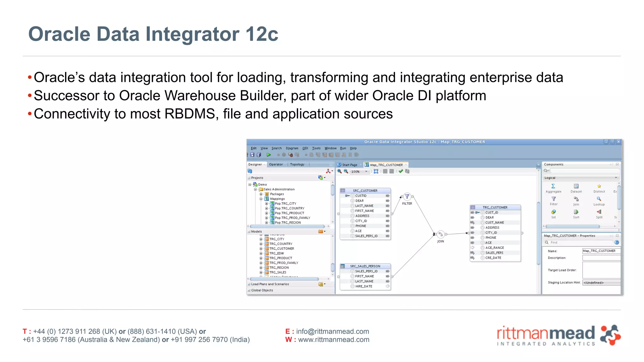Open the Logical components category dropdown
Viewport: 644px width, 362px height.
616,178
